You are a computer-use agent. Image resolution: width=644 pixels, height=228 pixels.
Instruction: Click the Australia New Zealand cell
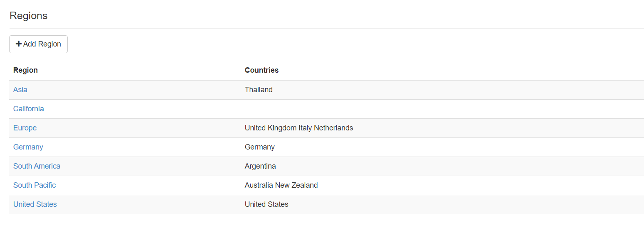click(x=281, y=185)
